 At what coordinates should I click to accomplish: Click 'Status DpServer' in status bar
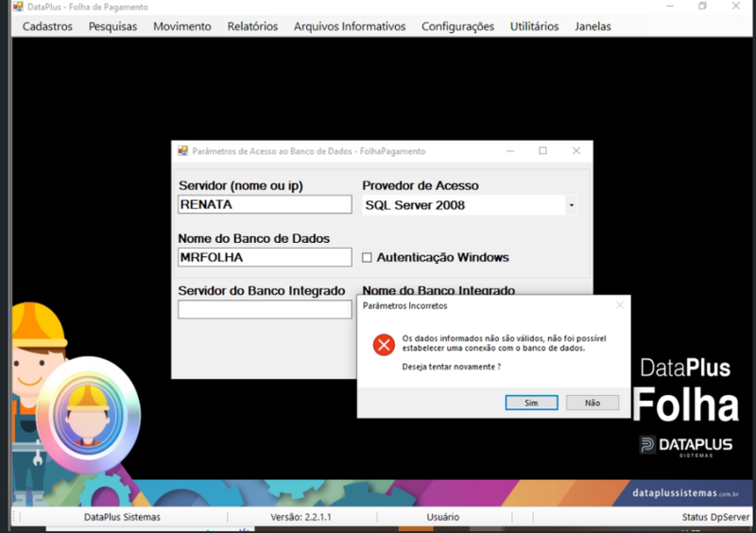(715, 517)
